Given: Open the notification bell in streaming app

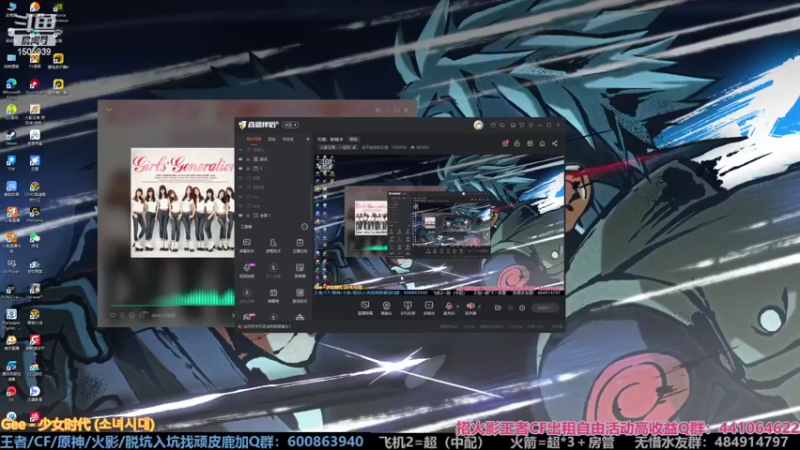Looking at the screenshot, I should 542,143.
